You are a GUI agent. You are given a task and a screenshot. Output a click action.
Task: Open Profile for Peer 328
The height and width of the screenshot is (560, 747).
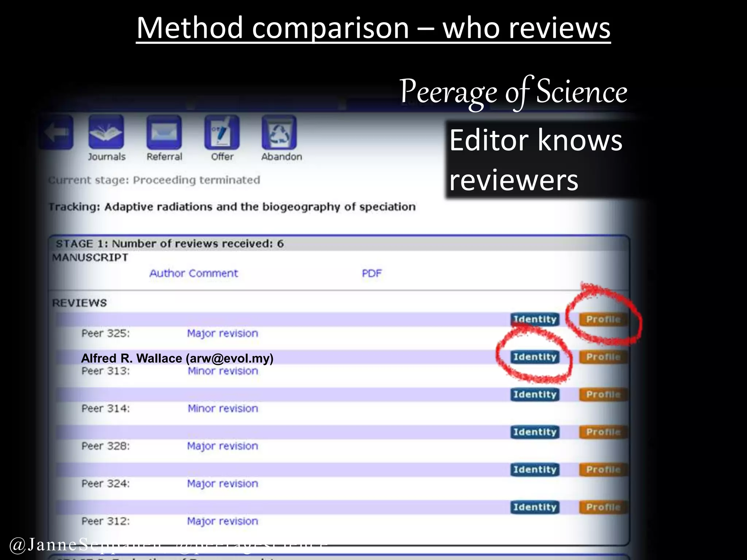[603, 432]
